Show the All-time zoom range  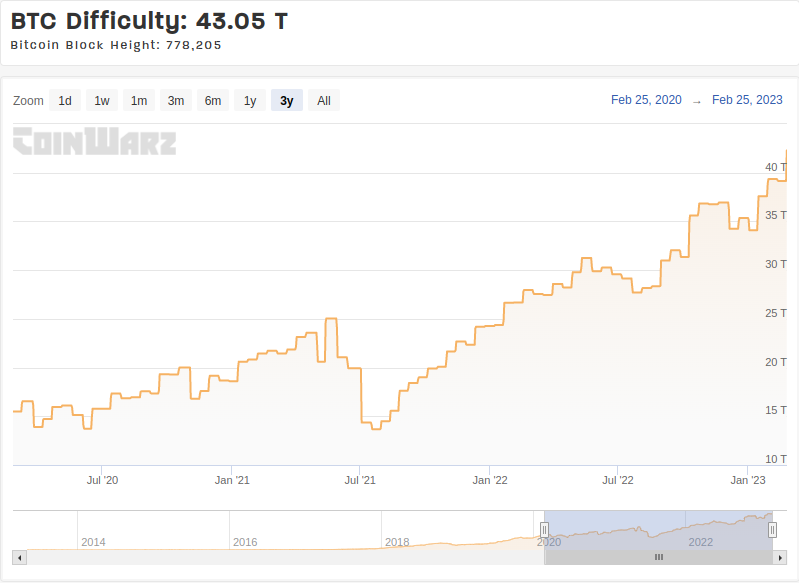pos(324,100)
